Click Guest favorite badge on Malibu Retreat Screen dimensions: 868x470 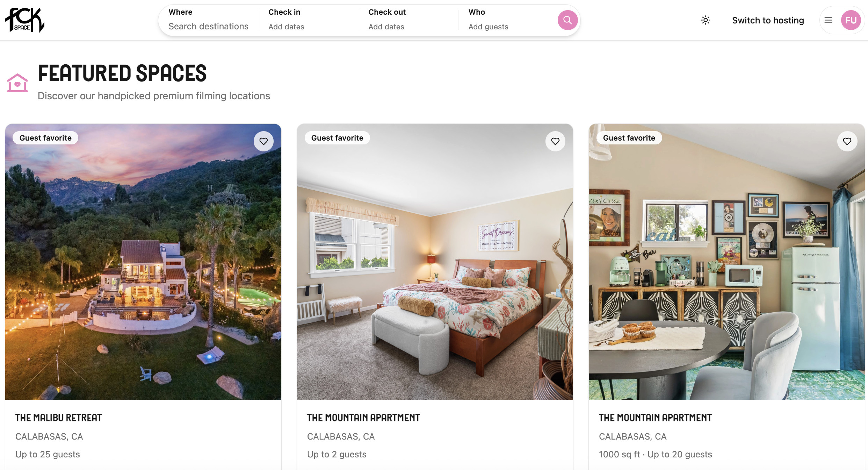point(45,138)
